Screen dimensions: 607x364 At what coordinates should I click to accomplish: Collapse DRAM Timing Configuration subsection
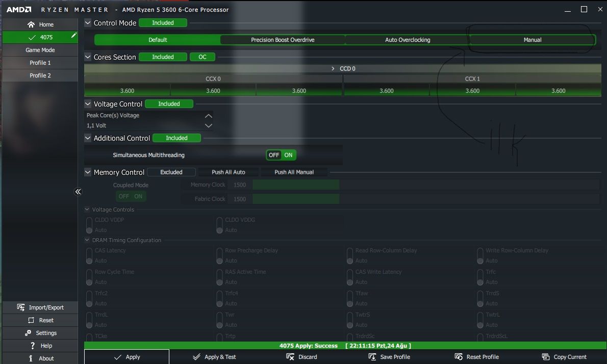click(x=87, y=240)
